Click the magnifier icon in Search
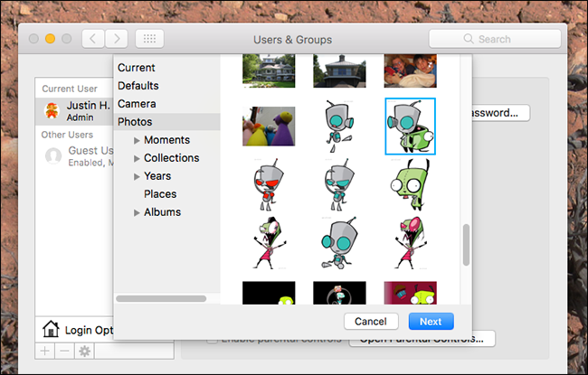 tap(469, 39)
